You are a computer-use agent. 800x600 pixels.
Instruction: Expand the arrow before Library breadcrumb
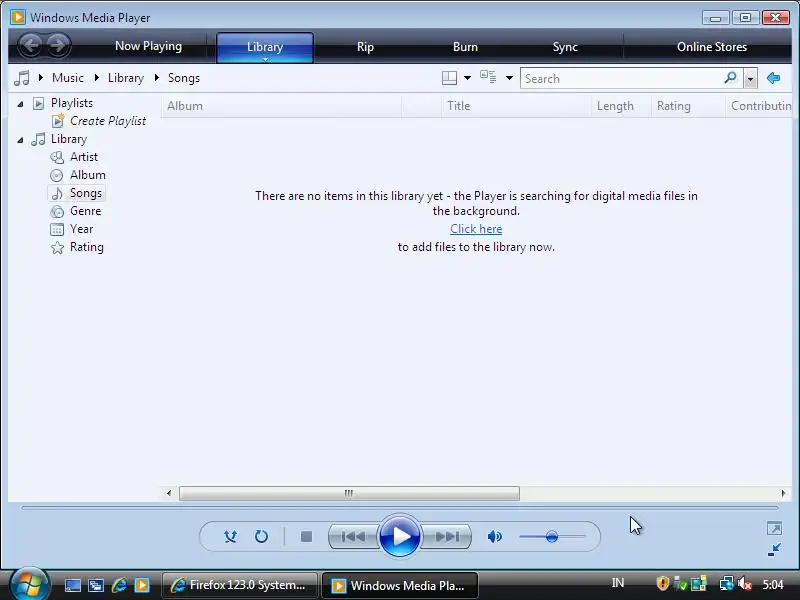pyautogui.click(x=96, y=78)
